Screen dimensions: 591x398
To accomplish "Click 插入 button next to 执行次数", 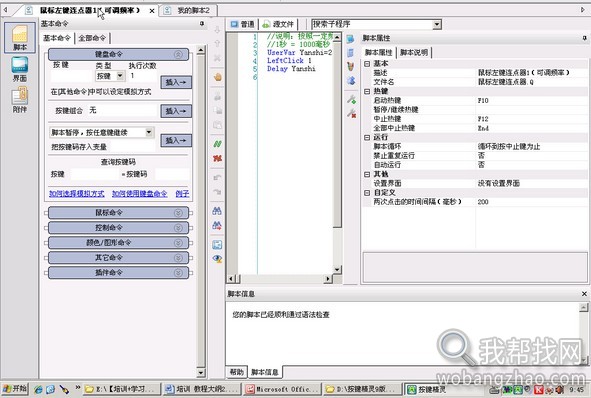I will 176,82.
